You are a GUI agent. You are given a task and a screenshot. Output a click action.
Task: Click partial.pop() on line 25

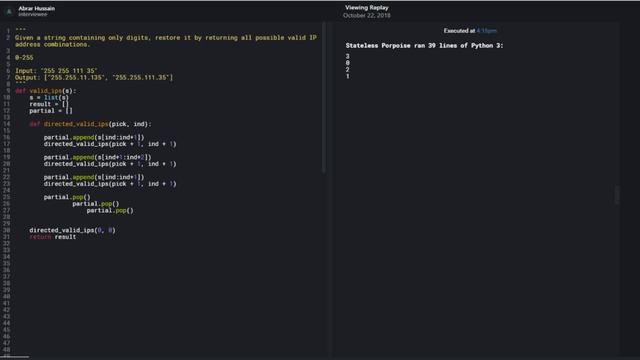[x=67, y=197]
